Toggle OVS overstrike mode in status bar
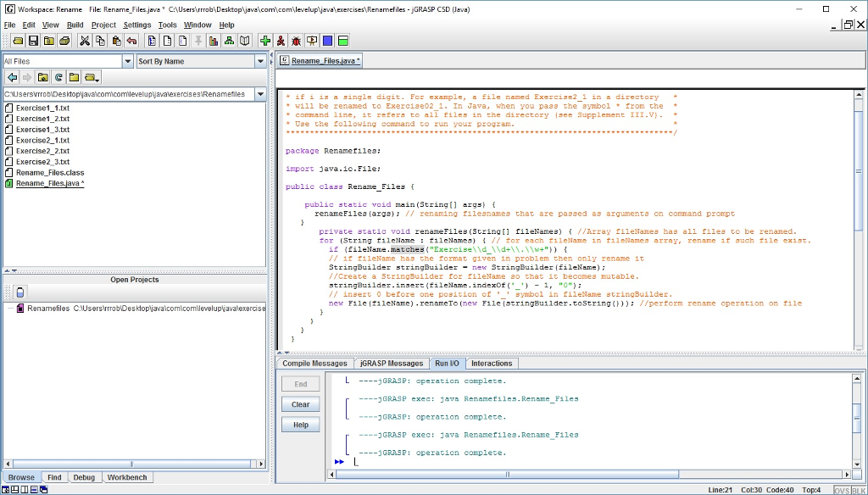This screenshot has height=495, width=868. click(x=842, y=490)
